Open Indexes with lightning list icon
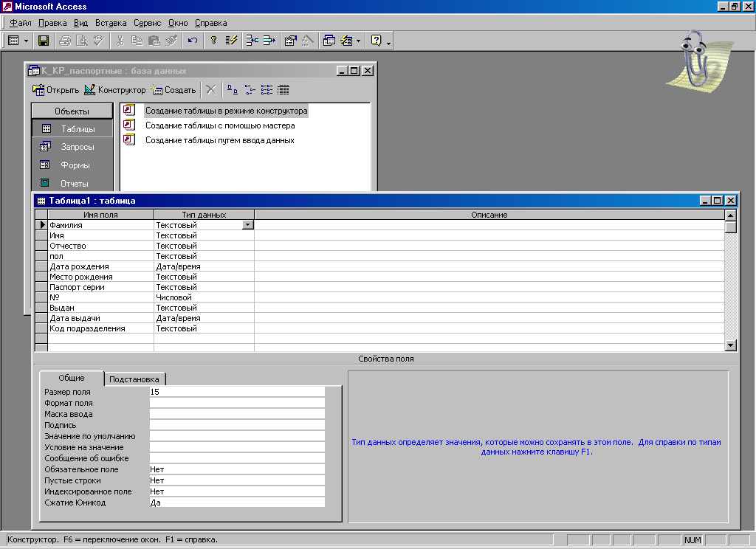This screenshot has height=549, width=756. (231, 41)
